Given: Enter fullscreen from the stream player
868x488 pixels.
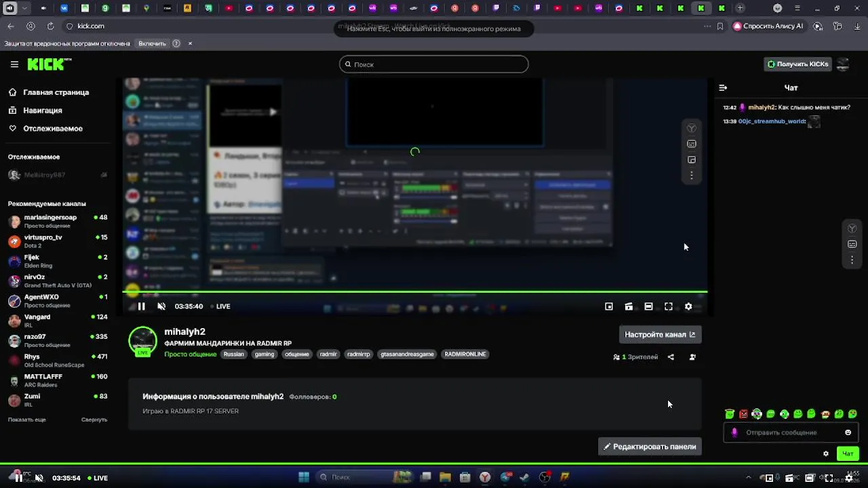Looking at the screenshot, I should point(669,306).
